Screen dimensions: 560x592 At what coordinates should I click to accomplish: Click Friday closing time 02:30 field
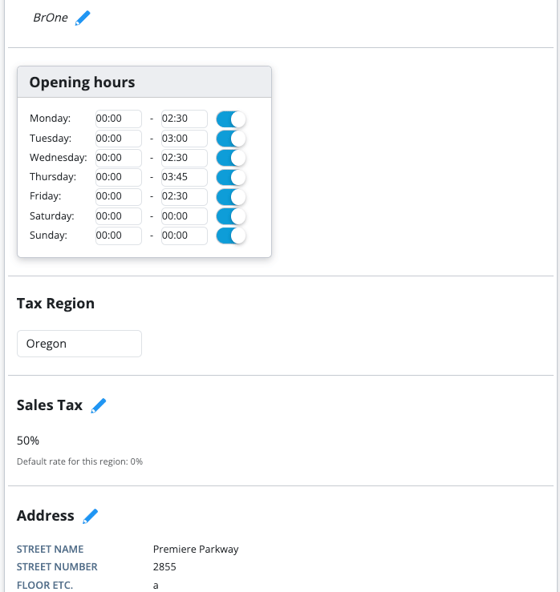(184, 197)
